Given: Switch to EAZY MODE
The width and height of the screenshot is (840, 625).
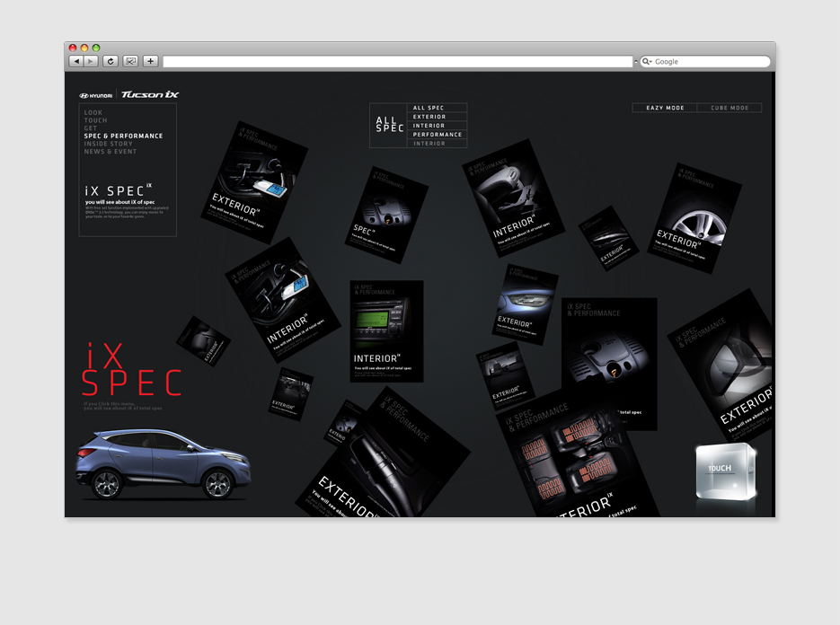Looking at the screenshot, I should (665, 108).
